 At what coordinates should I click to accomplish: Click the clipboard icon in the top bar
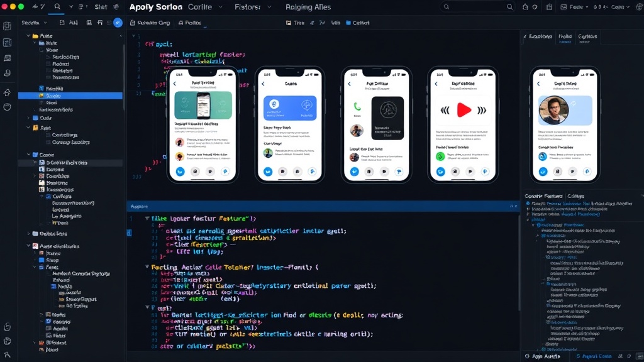[x=549, y=7]
